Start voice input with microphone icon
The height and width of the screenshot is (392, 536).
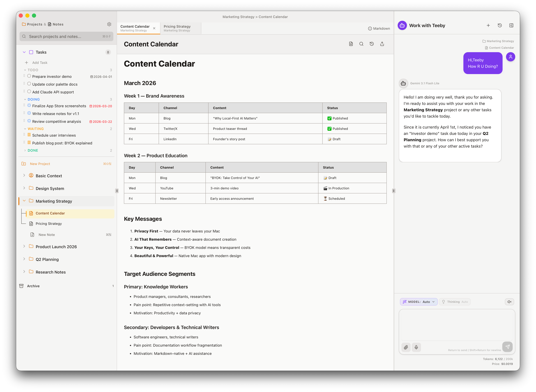click(416, 347)
